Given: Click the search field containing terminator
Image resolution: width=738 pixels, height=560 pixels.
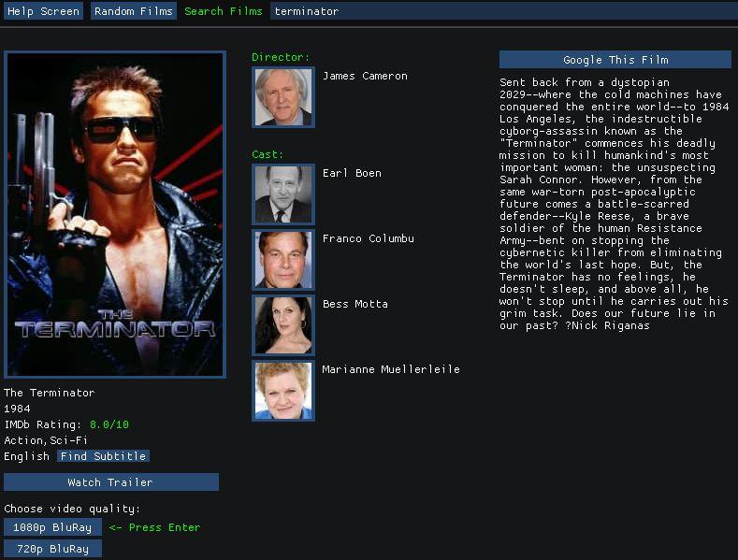Looking at the screenshot, I should [x=503, y=11].
